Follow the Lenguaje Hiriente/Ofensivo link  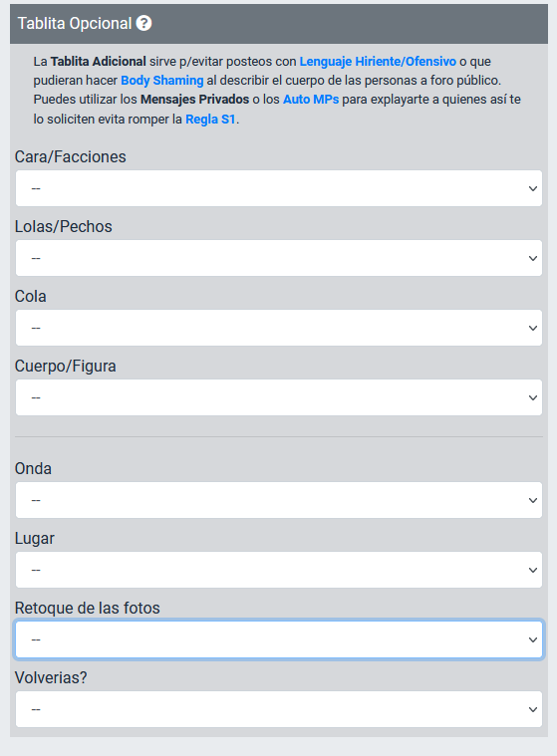378,61
